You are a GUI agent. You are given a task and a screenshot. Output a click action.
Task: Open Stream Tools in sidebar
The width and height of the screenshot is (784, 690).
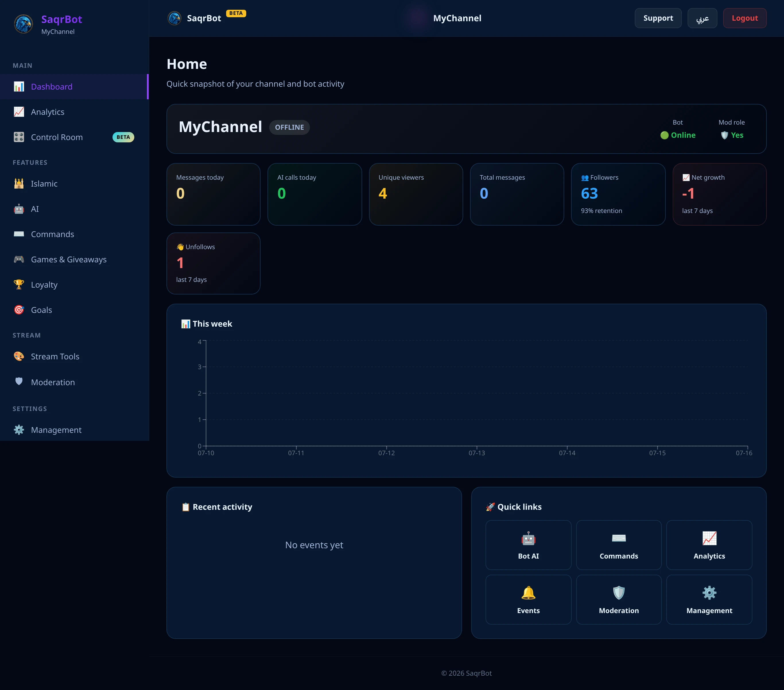tap(74, 356)
